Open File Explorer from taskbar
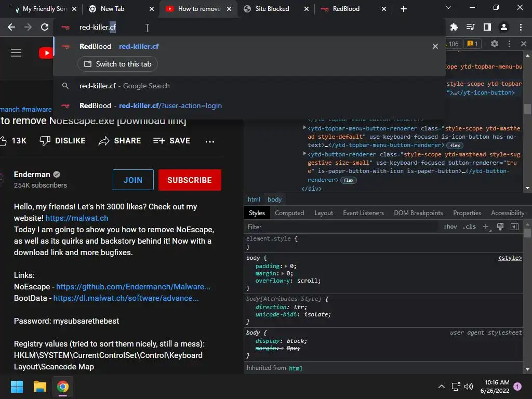 point(39,387)
